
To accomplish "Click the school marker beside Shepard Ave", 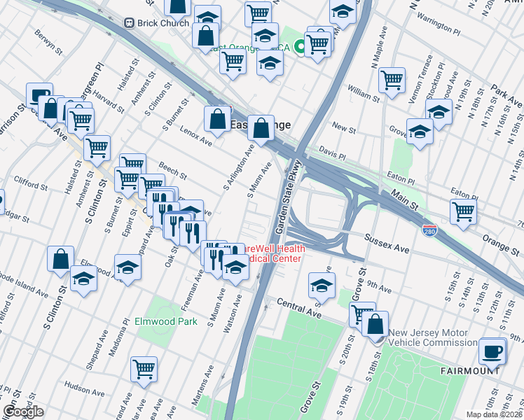I will tap(127, 269).
